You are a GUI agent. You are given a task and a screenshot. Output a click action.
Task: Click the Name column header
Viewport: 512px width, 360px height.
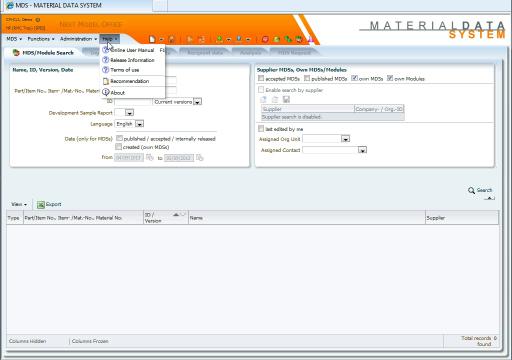click(307, 218)
